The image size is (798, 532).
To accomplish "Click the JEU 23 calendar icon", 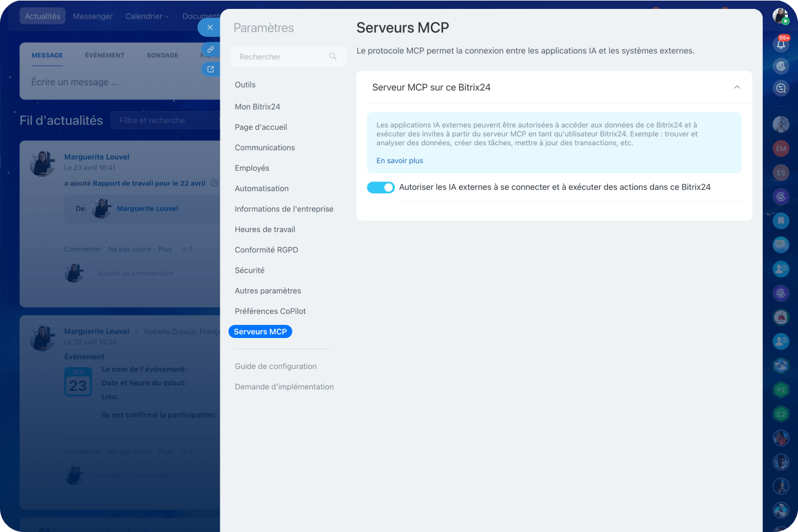I will tap(78, 382).
